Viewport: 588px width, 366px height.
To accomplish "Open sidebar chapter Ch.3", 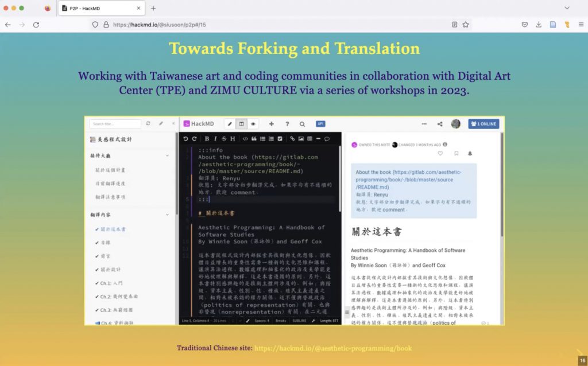I will point(116,310).
